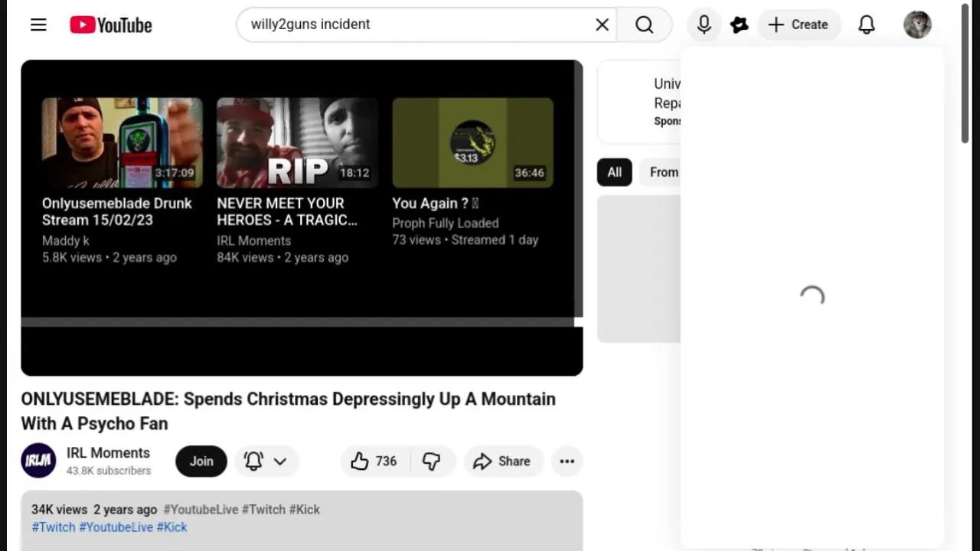This screenshot has height=551, width=980.
Task: Click Maddy k channel name
Action: (66, 240)
